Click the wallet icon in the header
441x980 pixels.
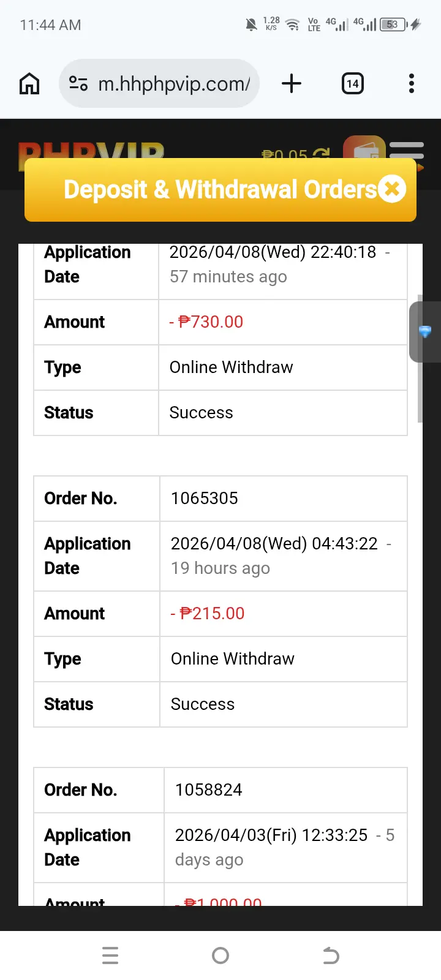[364, 148]
